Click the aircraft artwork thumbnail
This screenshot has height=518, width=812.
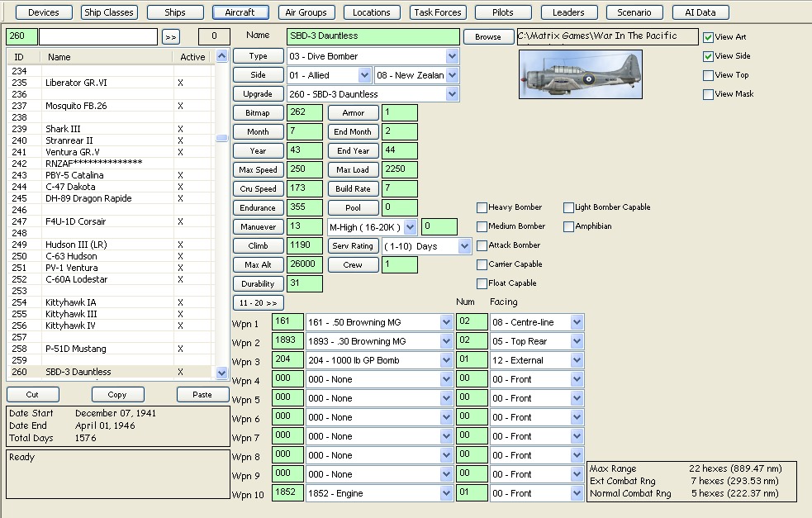(x=581, y=75)
